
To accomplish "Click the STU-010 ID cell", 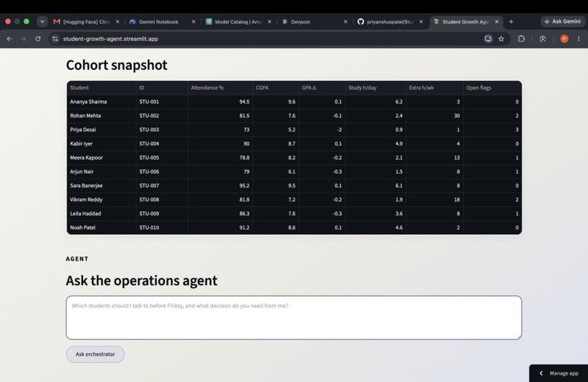I will click(x=162, y=227).
